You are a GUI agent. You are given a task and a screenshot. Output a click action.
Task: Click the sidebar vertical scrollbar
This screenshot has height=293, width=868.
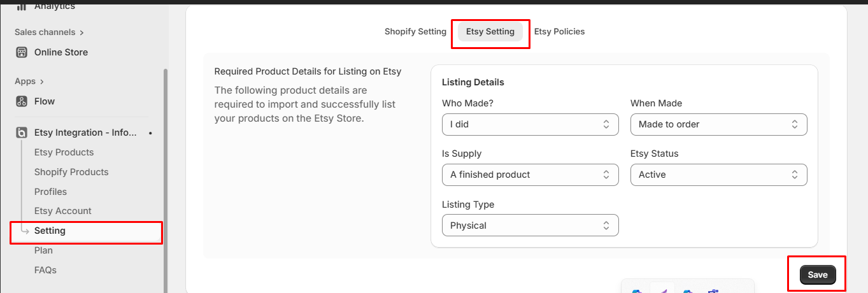166,182
